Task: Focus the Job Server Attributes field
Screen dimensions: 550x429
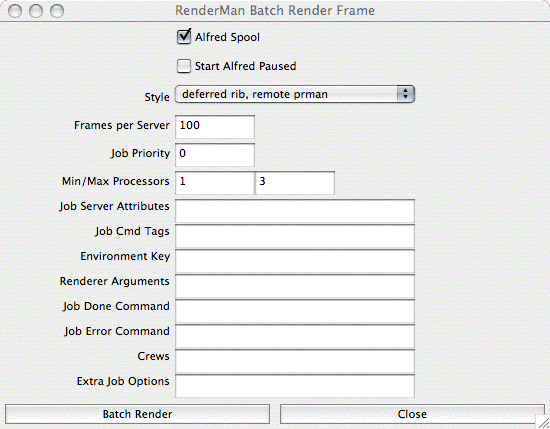Action: (295, 211)
